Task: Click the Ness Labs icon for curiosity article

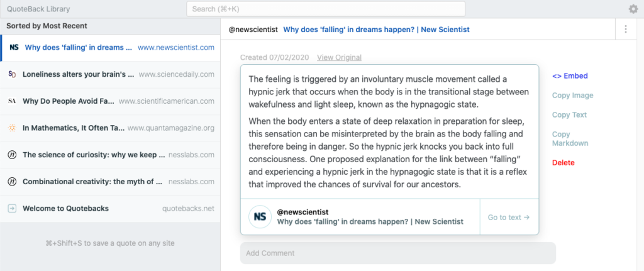Action: 12,155
